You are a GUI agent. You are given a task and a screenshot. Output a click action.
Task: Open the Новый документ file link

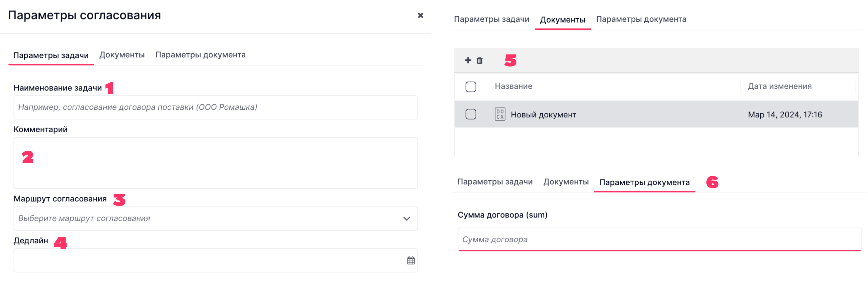coord(543,115)
